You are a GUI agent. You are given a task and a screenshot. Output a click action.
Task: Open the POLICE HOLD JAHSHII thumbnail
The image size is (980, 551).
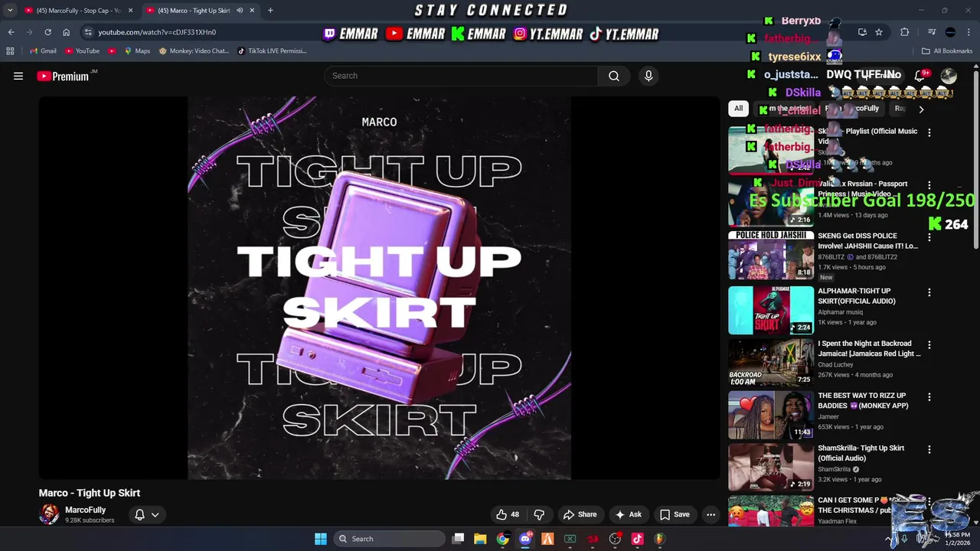(x=771, y=255)
